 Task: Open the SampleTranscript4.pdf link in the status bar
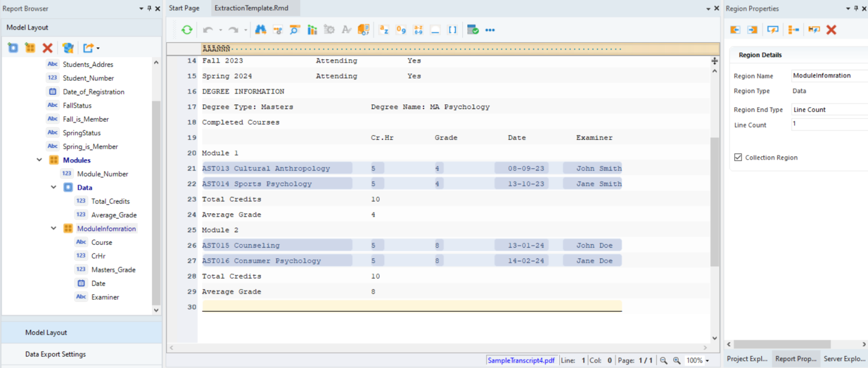pyautogui.click(x=521, y=361)
